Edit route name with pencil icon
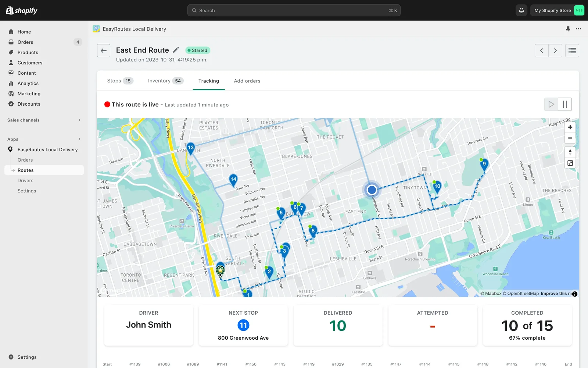Screen dimensions: 588x368 176,50
